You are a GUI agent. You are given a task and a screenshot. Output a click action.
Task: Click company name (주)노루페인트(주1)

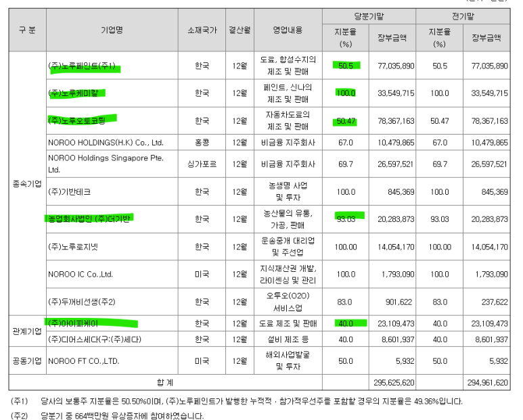coord(82,66)
